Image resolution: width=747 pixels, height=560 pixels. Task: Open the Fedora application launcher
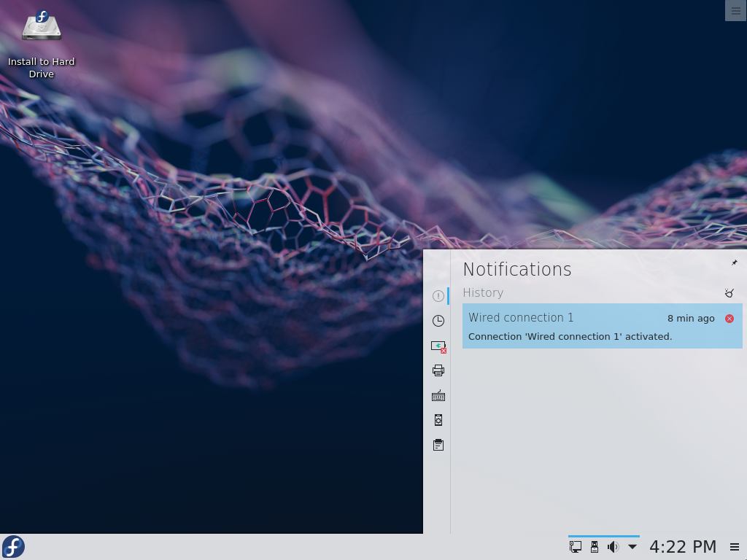click(x=13, y=547)
